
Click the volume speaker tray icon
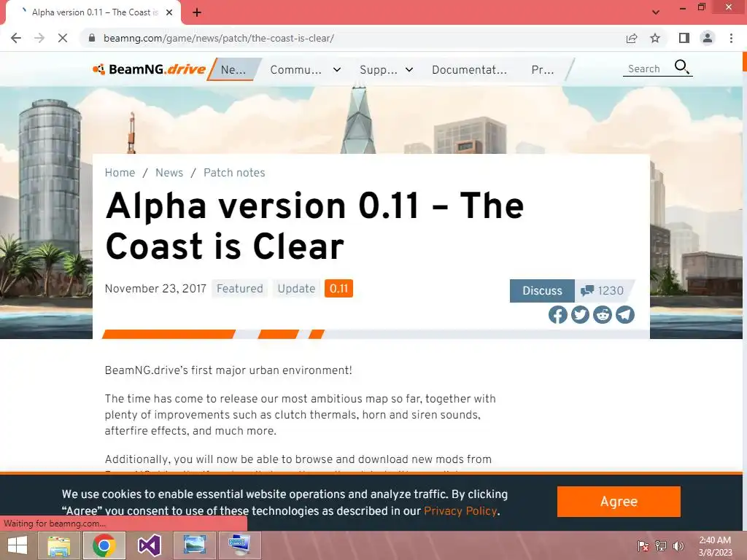678,546
